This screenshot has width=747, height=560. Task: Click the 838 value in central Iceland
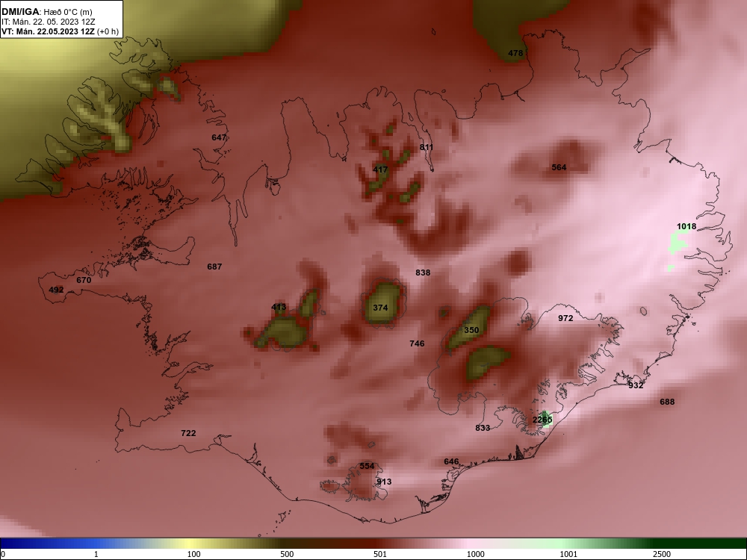tap(423, 273)
